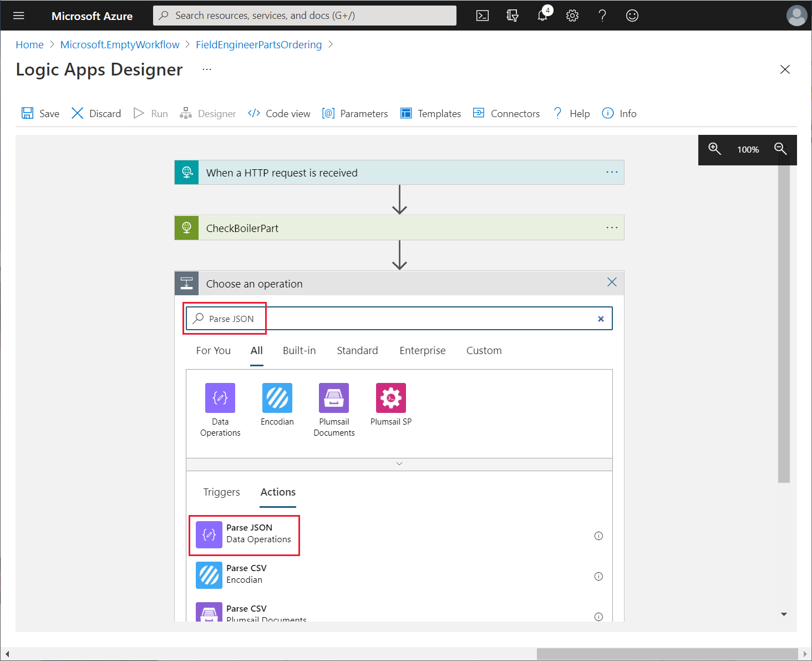Click the scroll down arrow on the right
This screenshot has width=812, height=661.
tap(784, 614)
